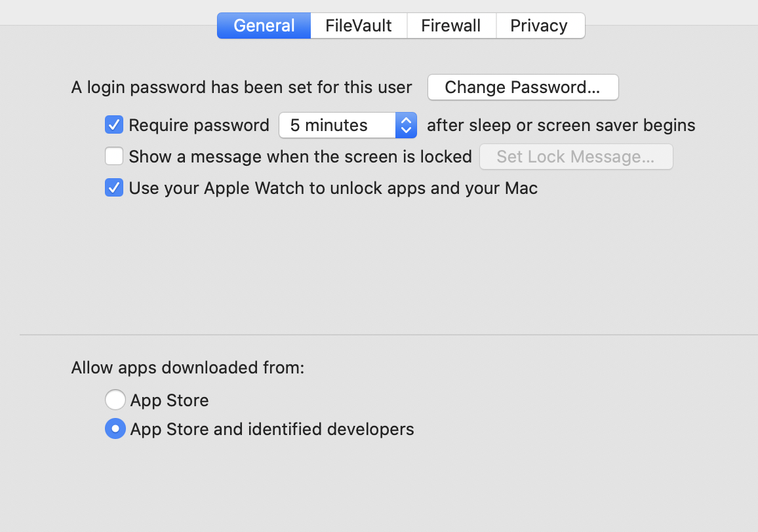Disable the Apple Watch unlock checkbox box
The height and width of the screenshot is (532, 758).
click(x=114, y=188)
